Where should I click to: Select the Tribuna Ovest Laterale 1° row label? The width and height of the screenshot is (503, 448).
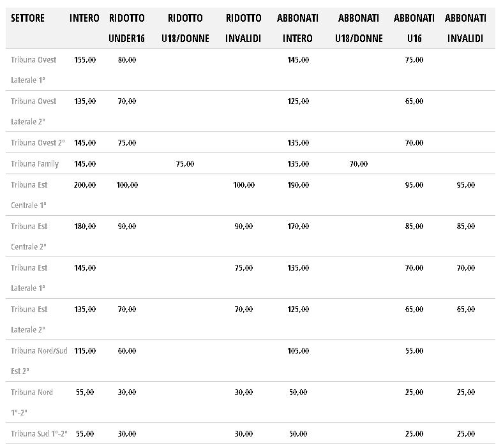click(33, 70)
